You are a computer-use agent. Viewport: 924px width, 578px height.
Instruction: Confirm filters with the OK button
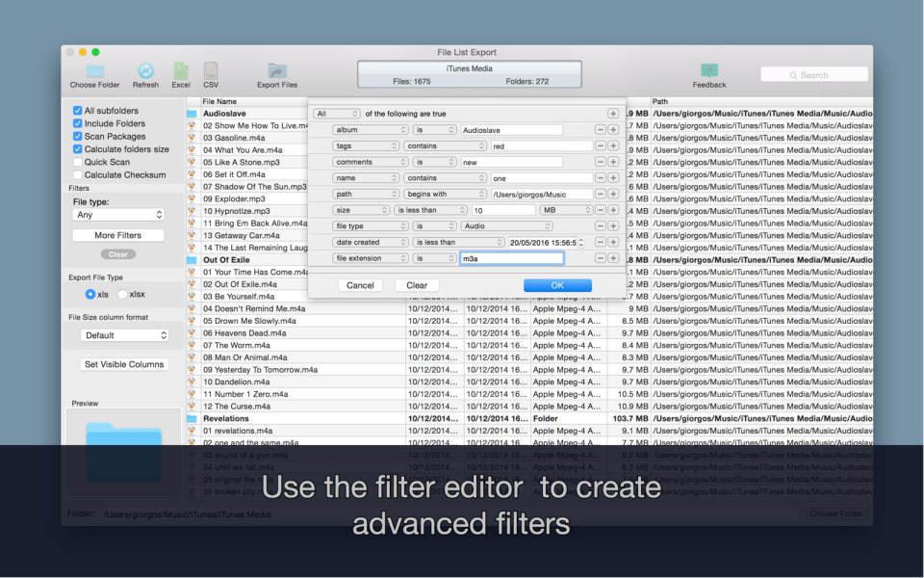click(x=557, y=285)
